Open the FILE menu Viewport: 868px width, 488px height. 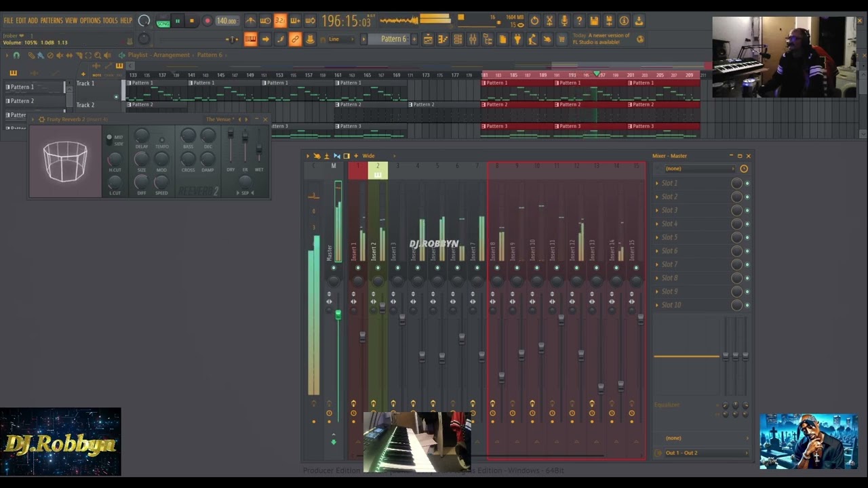coord(8,21)
